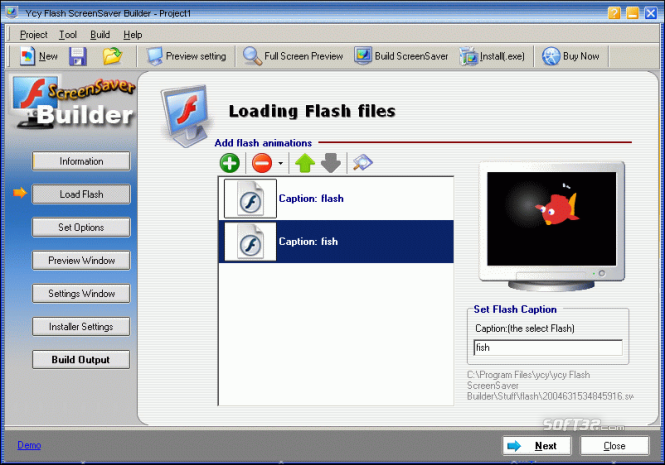Click the Build Output button
The width and height of the screenshot is (665, 465).
click(x=81, y=360)
